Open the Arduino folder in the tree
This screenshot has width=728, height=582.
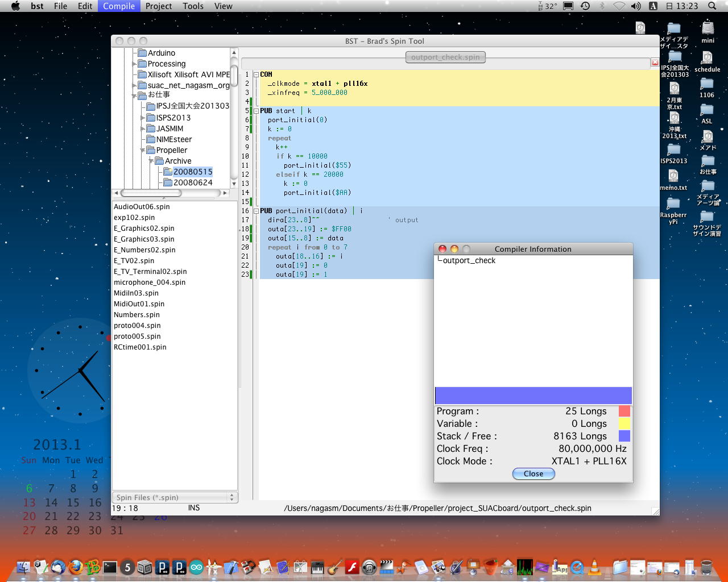tap(161, 53)
